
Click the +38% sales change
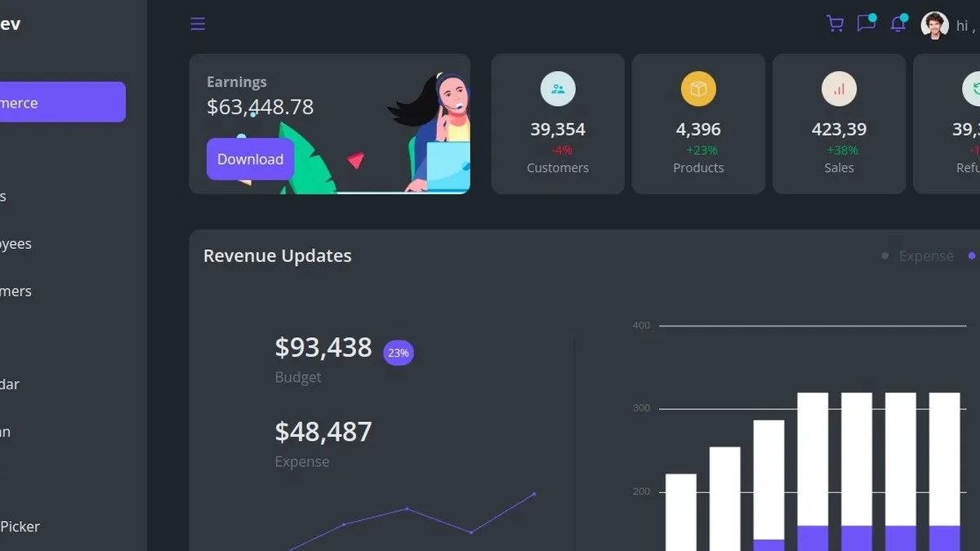tap(842, 150)
